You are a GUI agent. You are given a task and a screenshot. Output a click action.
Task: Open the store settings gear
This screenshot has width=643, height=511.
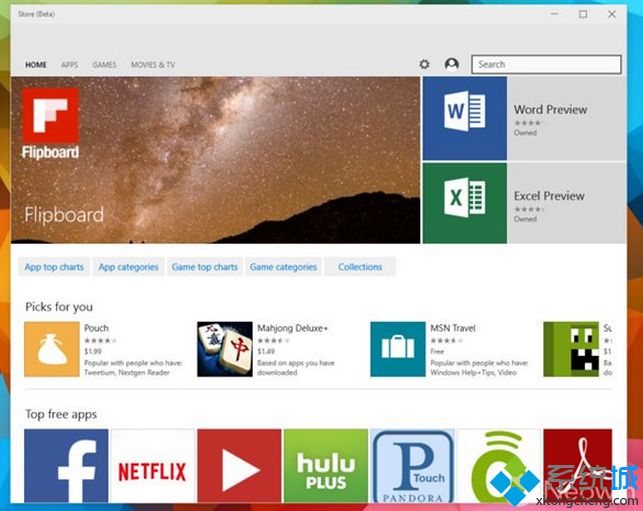pyautogui.click(x=424, y=64)
